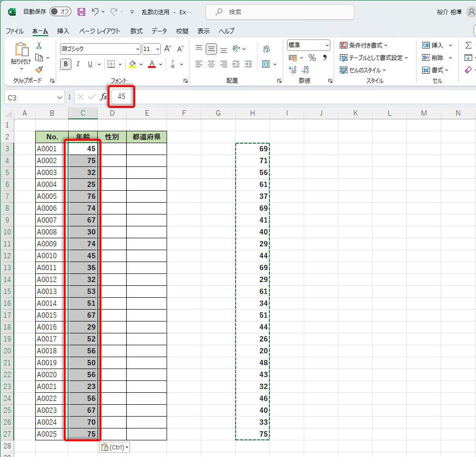The width and height of the screenshot is (476, 457).
Task: Toggle Bold formatting (B)
Action: pyautogui.click(x=66, y=64)
